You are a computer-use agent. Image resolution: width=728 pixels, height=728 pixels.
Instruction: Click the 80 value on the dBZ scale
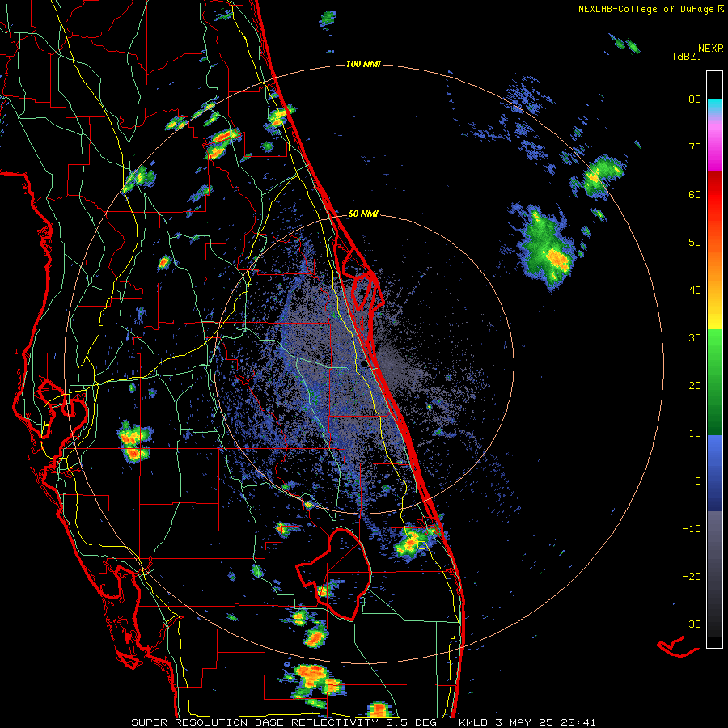click(695, 99)
